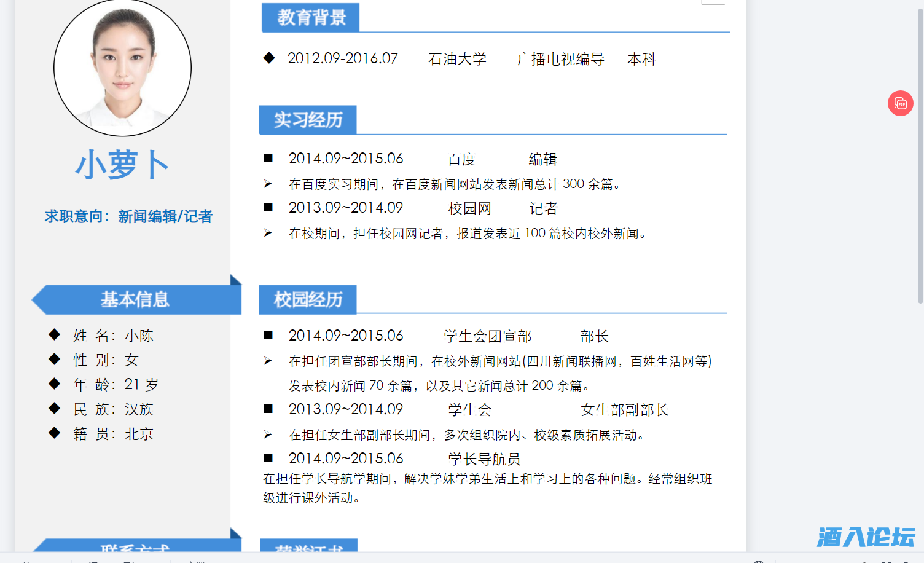The image size is (924, 563).
Task: Click the 女生部副部长 position text
Action: tap(624, 410)
